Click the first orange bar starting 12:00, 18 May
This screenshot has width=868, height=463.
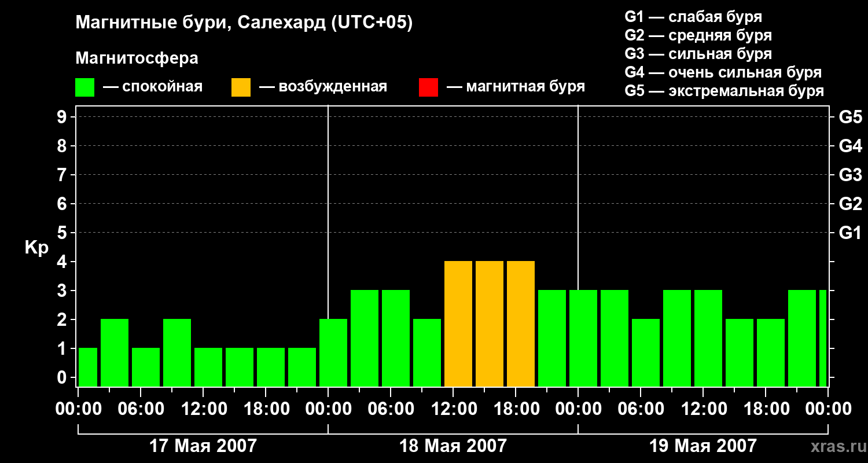click(x=458, y=324)
